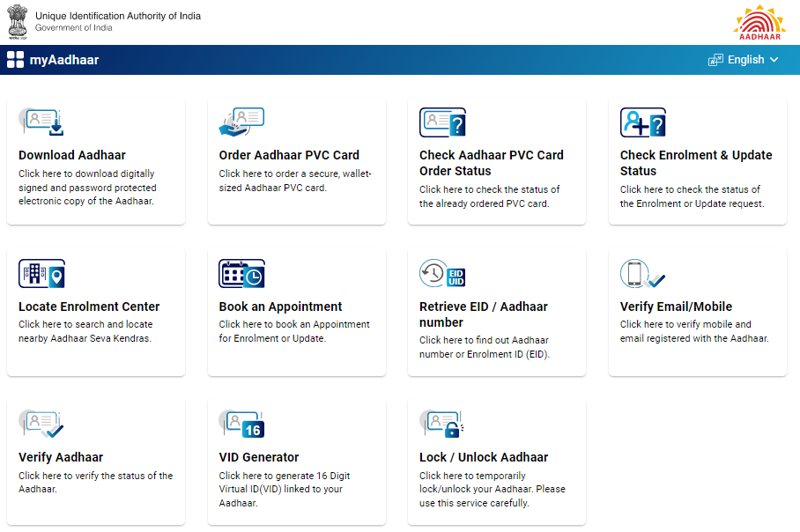Click text 'find out Aadhaar number or Enrolment ID'

[x=485, y=347]
